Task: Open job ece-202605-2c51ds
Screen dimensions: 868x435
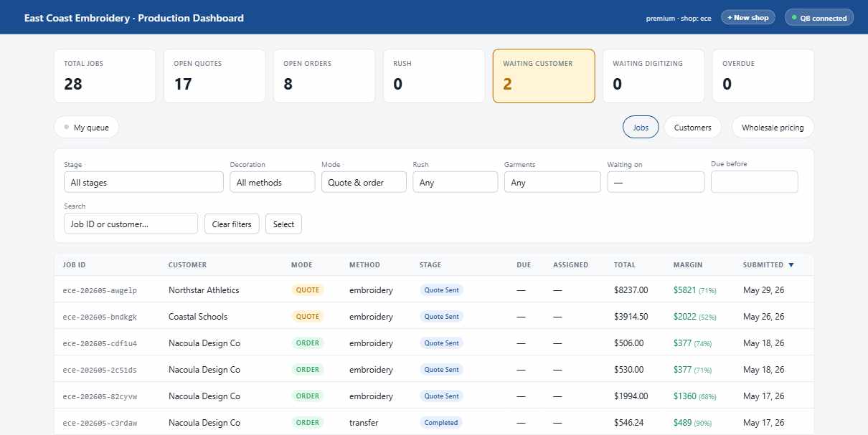Action: click(100, 370)
